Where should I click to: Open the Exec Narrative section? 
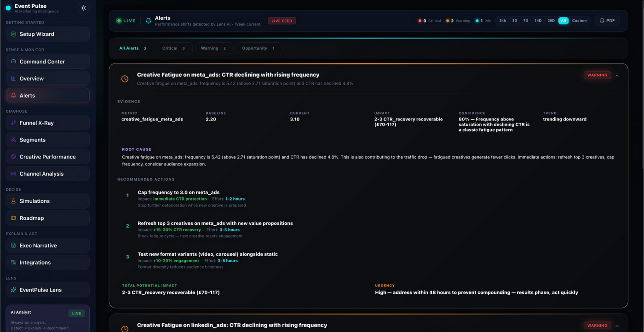pyautogui.click(x=47, y=245)
